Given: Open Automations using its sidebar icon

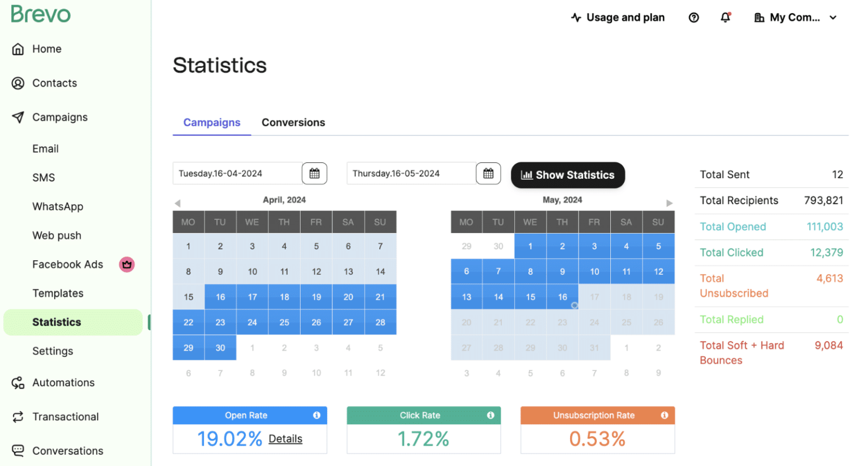Looking at the screenshot, I should (x=18, y=382).
